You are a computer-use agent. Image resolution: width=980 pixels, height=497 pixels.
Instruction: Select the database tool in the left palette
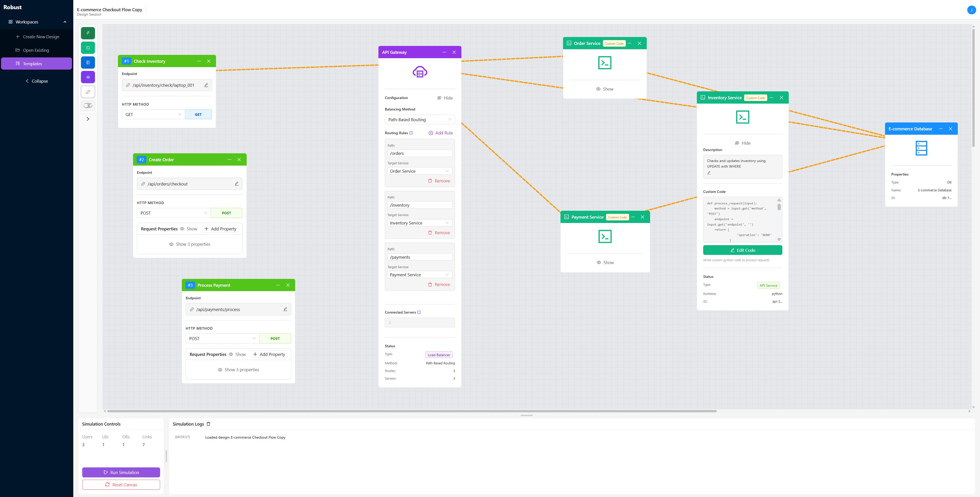tap(88, 62)
